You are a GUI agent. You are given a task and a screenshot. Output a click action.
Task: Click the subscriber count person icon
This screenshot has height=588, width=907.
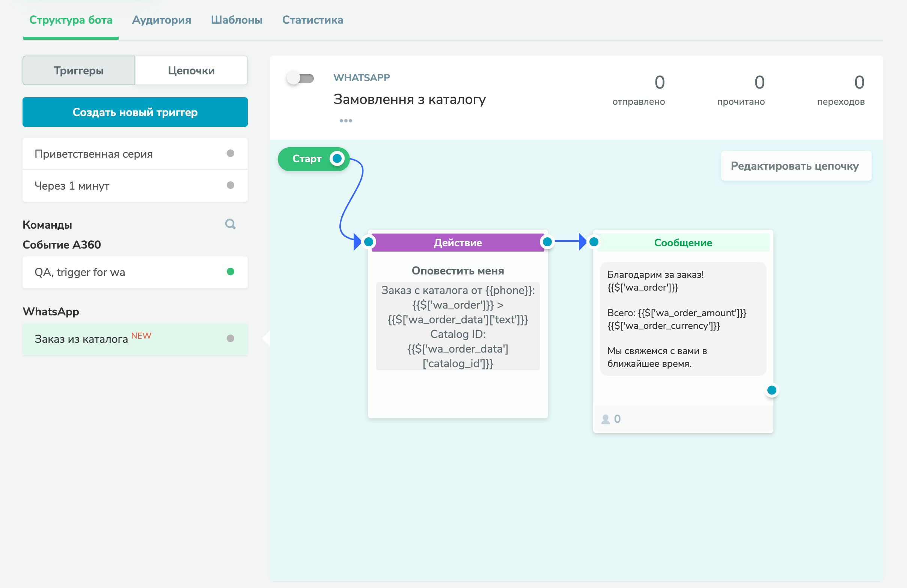tap(605, 419)
